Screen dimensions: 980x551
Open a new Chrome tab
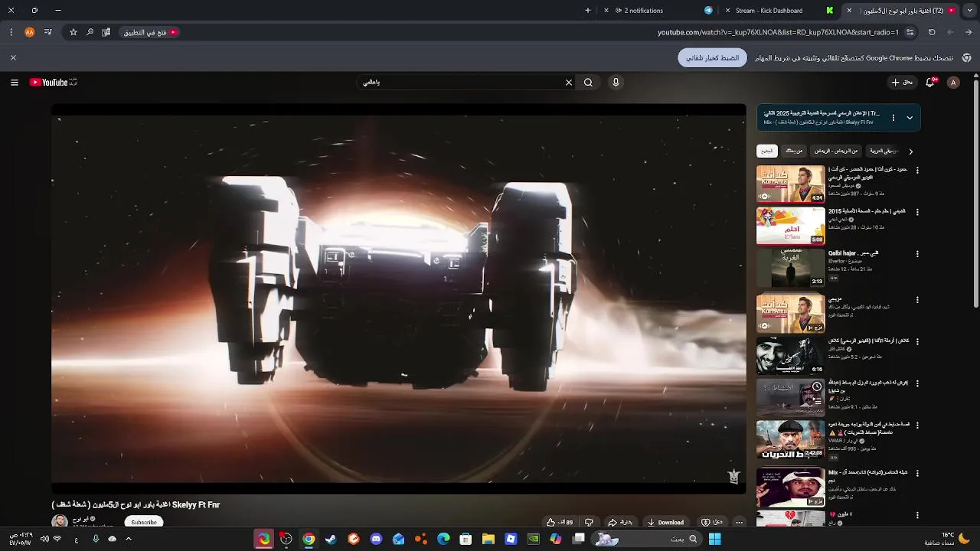[588, 11]
